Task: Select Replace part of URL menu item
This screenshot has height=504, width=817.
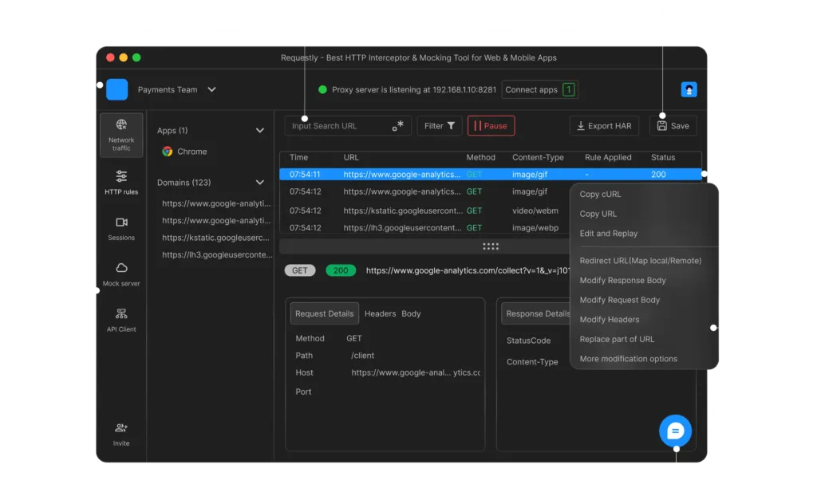Action: coord(617,340)
